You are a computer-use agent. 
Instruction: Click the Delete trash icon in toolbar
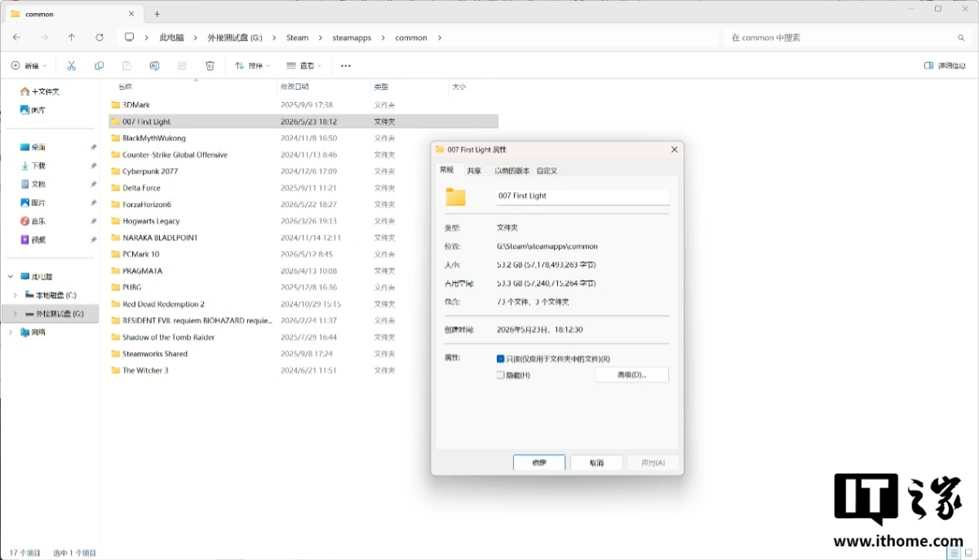(x=210, y=65)
